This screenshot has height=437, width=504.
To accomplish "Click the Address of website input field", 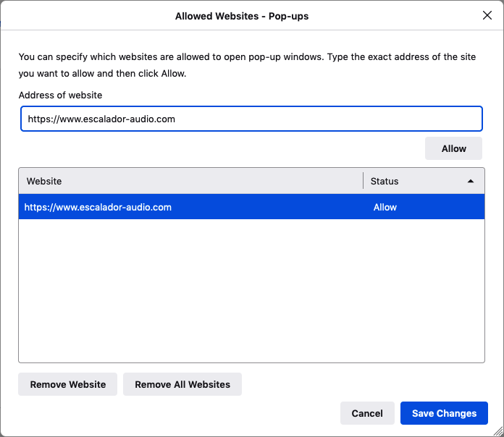I will (x=251, y=119).
